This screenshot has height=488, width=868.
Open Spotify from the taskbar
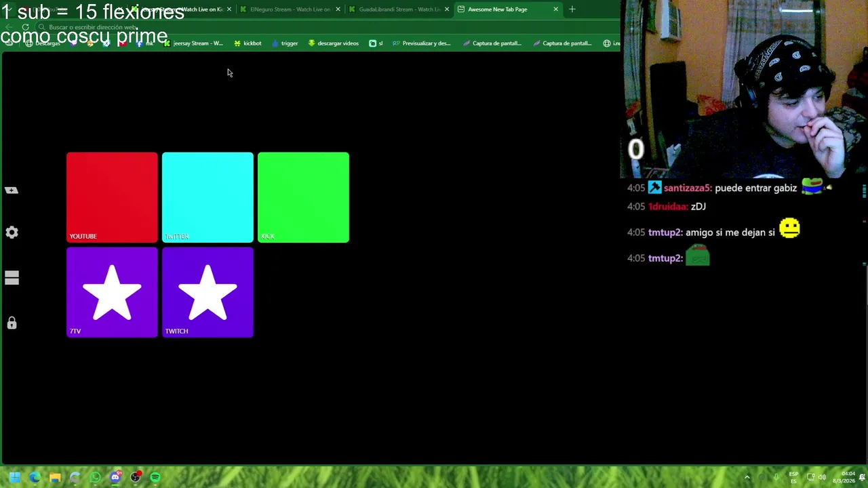[155, 477]
